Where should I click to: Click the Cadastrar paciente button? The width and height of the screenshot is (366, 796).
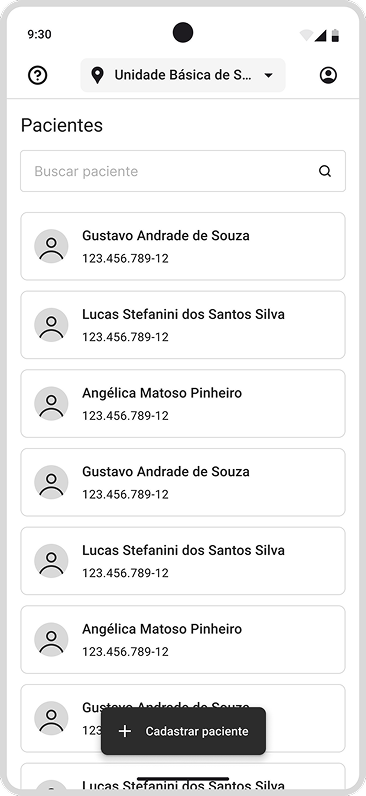[183, 731]
